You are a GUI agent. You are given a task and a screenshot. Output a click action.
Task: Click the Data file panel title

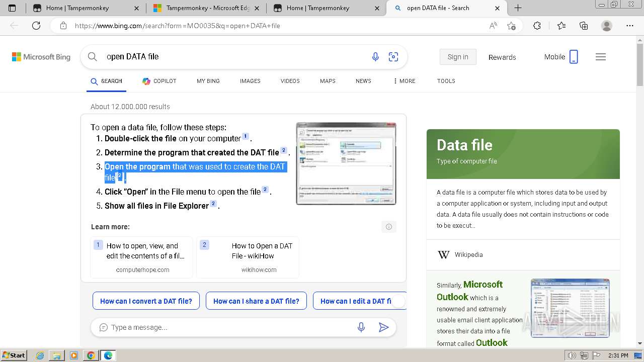pos(464,145)
